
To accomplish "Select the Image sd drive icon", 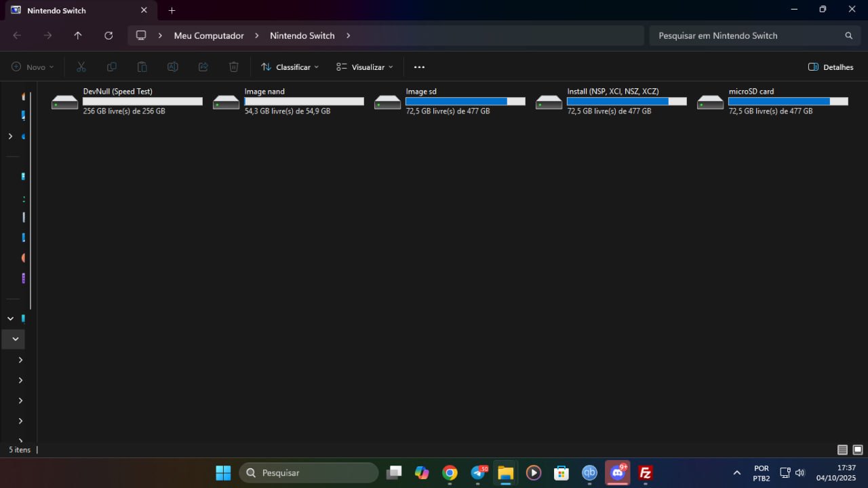I will pyautogui.click(x=388, y=102).
